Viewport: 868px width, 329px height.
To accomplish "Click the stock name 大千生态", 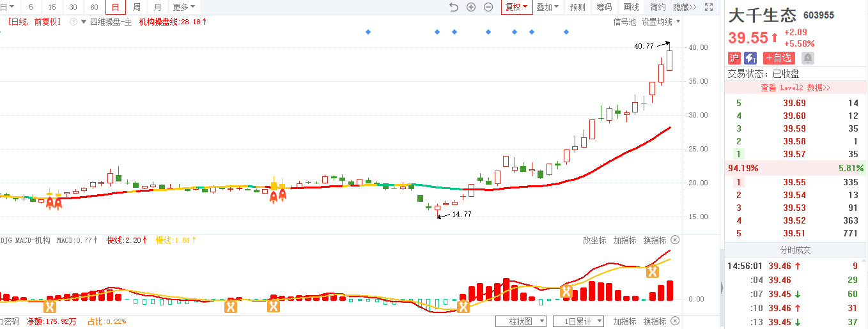I will 763,15.
